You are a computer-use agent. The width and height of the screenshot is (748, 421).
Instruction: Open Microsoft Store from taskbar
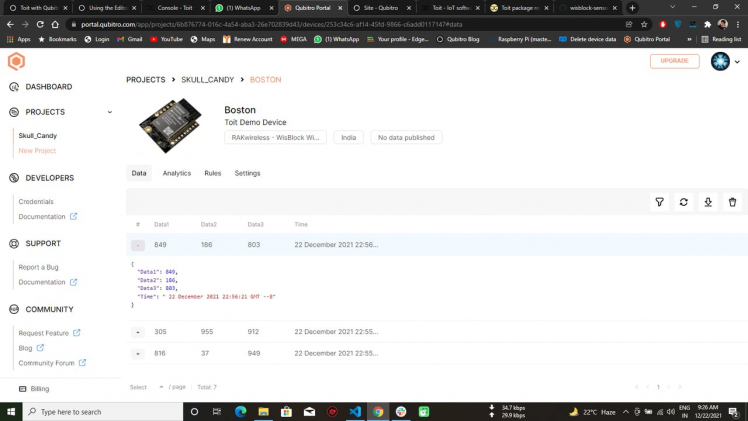click(x=286, y=411)
